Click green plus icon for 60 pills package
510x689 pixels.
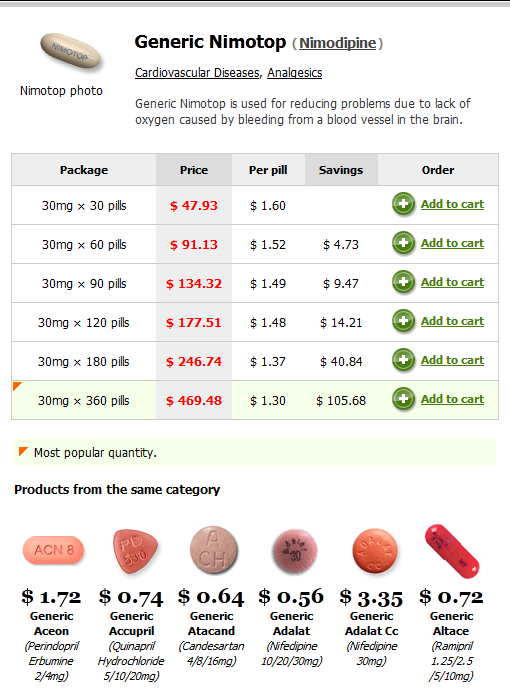click(403, 243)
